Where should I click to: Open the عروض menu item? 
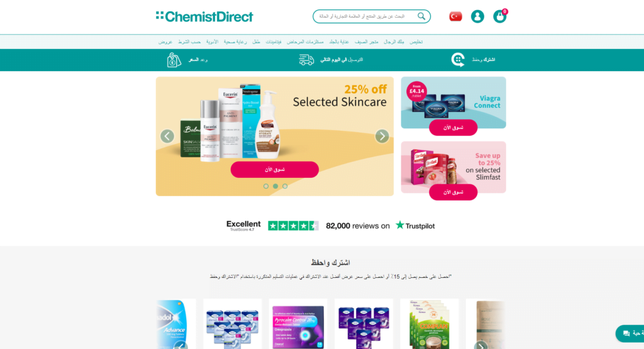coord(165,42)
